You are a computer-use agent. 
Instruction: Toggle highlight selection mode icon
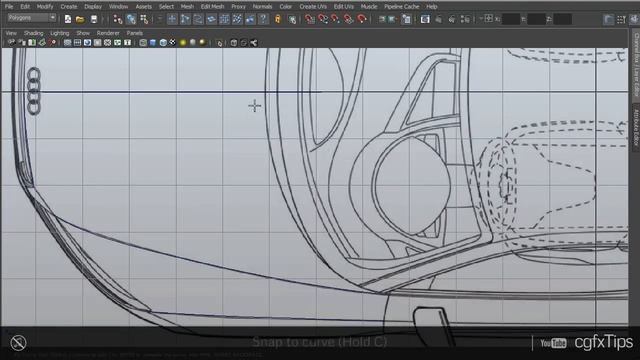tap(292, 19)
